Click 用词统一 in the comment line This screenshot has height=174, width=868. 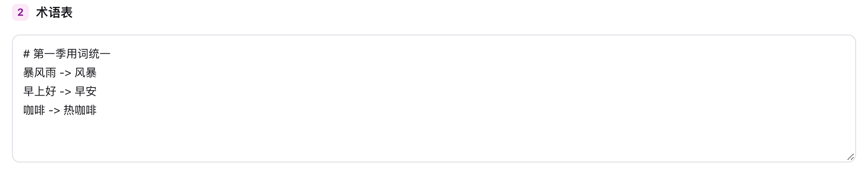pyautogui.click(x=89, y=54)
